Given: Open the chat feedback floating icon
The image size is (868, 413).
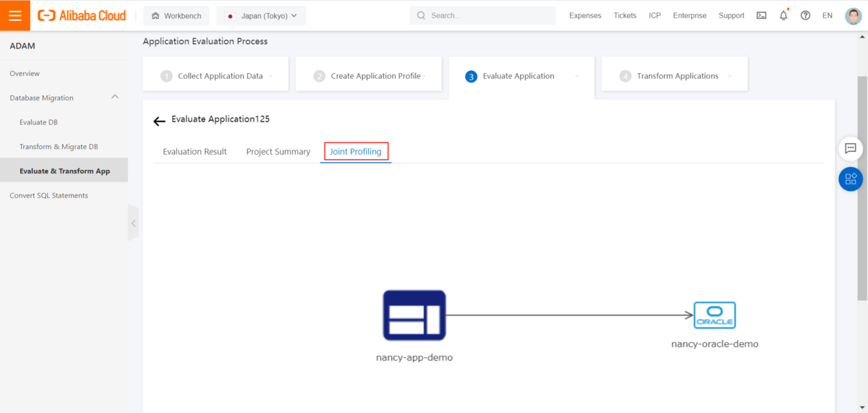Looking at the screenshot, I should point(851,148).
